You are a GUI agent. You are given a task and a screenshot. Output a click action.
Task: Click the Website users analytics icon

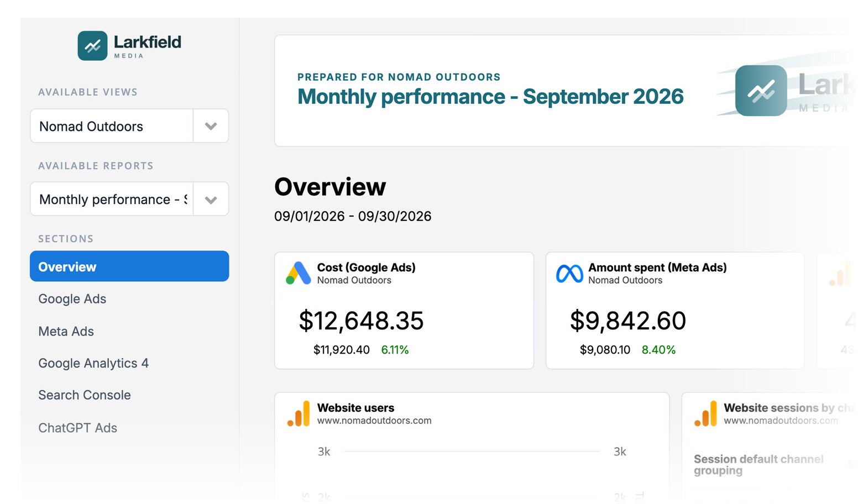299,414
